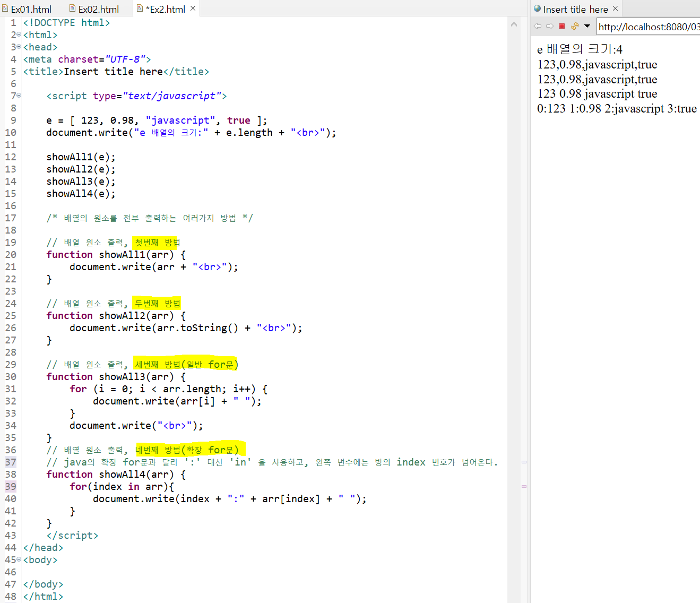Collapse the head tag fold on line 3
This screenshot has width=700, height=603.
(19, 47)
